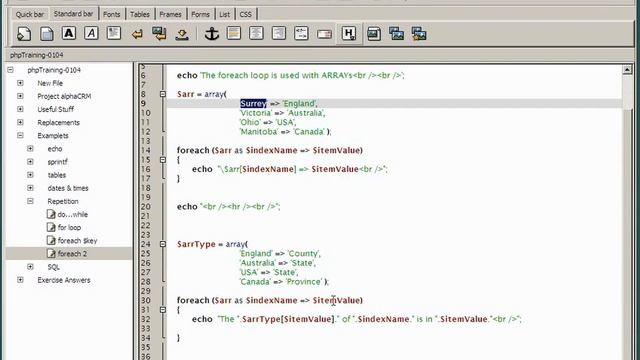Insert a non-breaking space icon
The height and width of the screenshot is (360, 640).
point(182,34)
